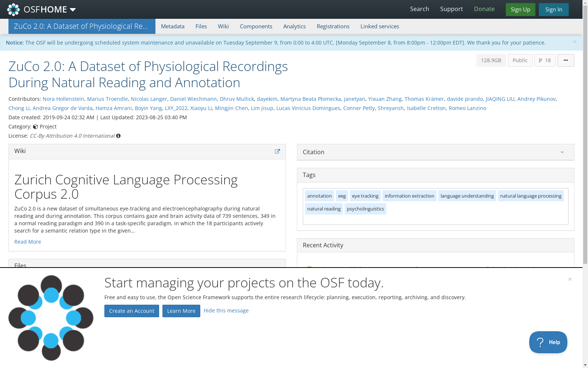Screen dimensions: 588x368
Task: Open the Help chat widget
Action: coord(548,342)
